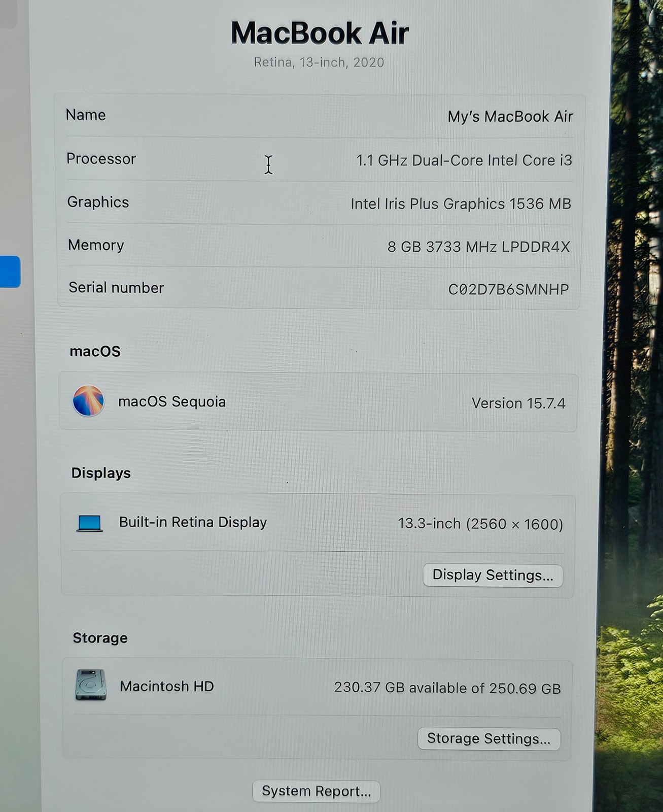Click the computer name "My's MacBook Air"
This screenshot has width=663, height=812.
tap(510, 117)
